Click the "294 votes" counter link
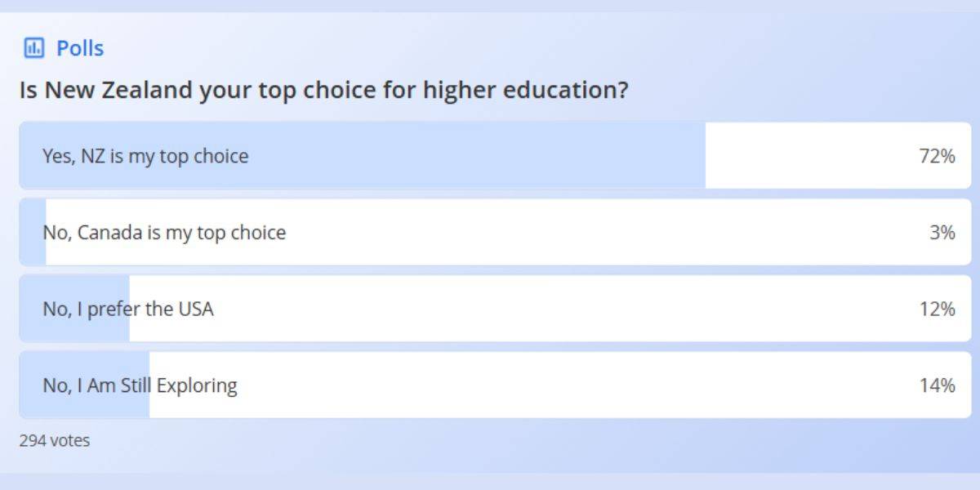Viewport: 980px width, 490px height. 54,440
